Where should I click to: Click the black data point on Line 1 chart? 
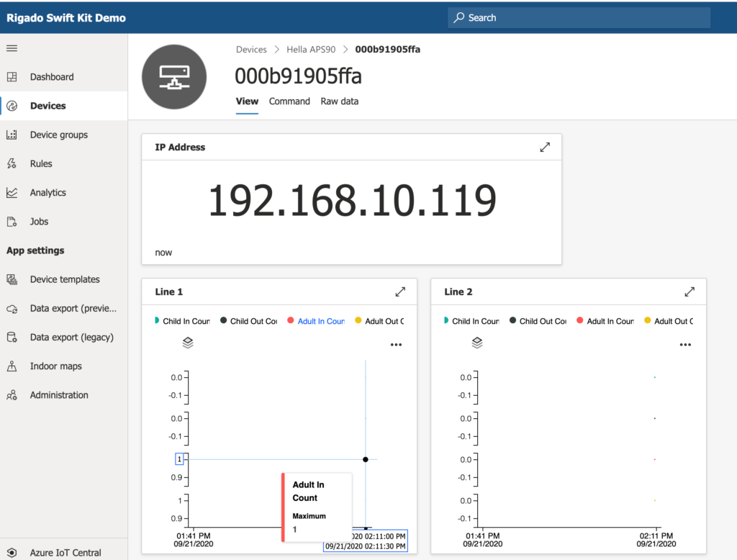tap(365, 459)
